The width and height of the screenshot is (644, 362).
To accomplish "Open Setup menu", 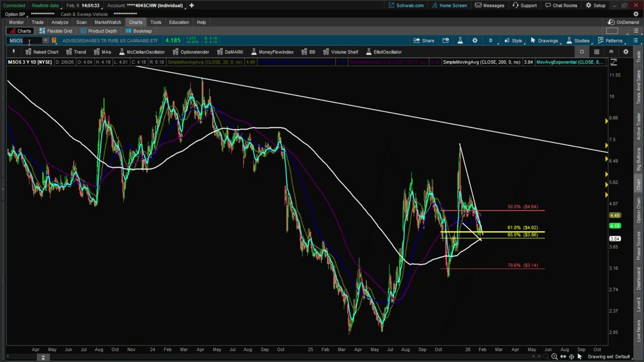I will [x=595, y=6].
